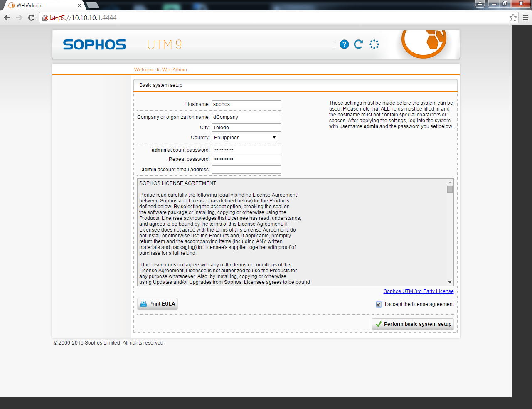This screenshot has height=409, width=532.
Task: Reload the browser page
Action: point(31,17)
